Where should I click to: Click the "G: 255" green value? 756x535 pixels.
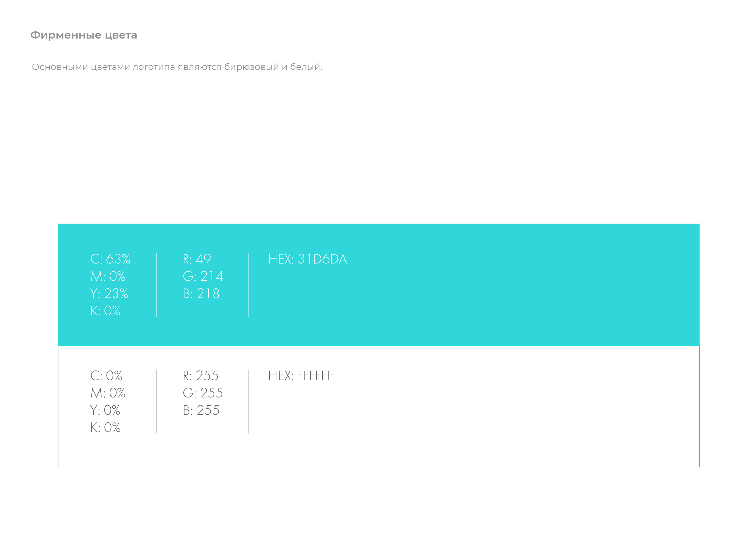(x=203, y=393)
